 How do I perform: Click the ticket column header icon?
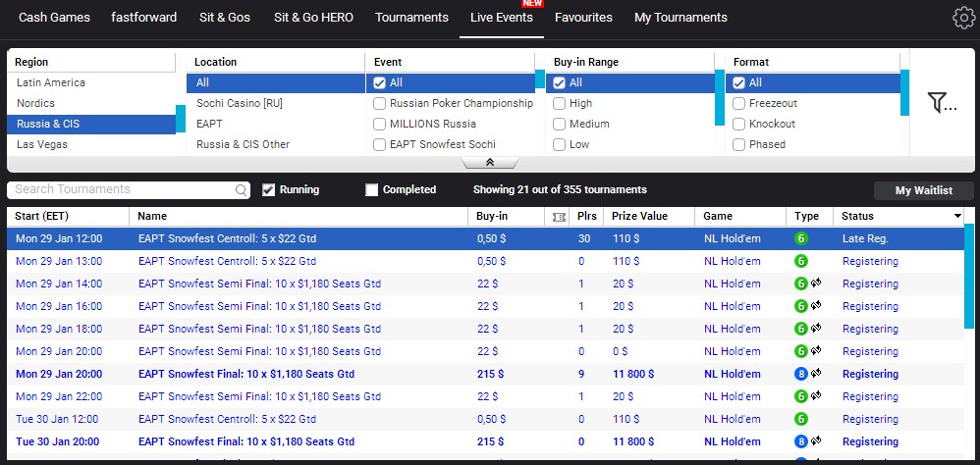(x=560, y=217)
